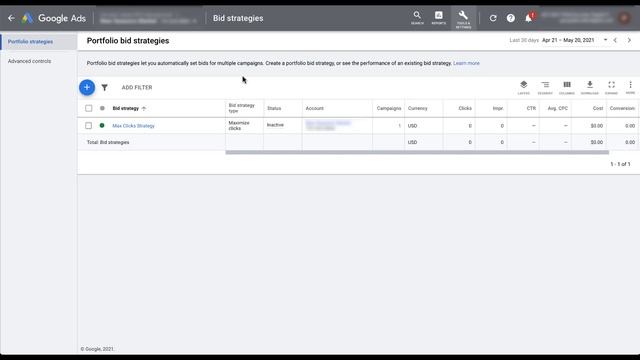The image size is (640, 360).
Task: Open the Columns icon in table toolbar
Action: coord(567,87)
